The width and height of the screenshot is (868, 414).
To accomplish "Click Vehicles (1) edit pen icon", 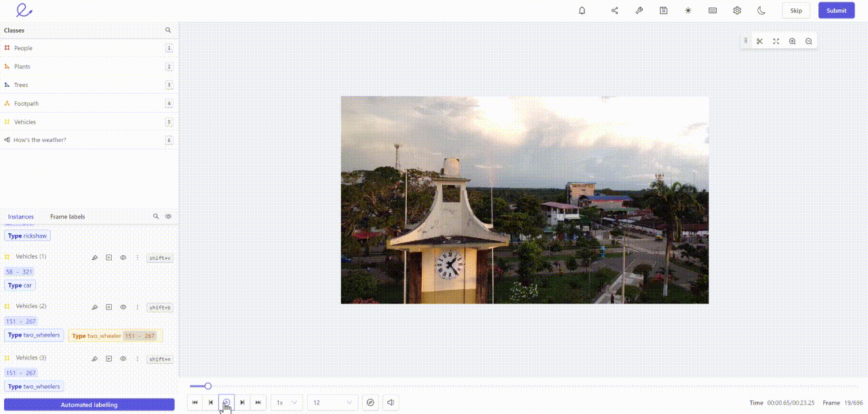I will point(95,258).
